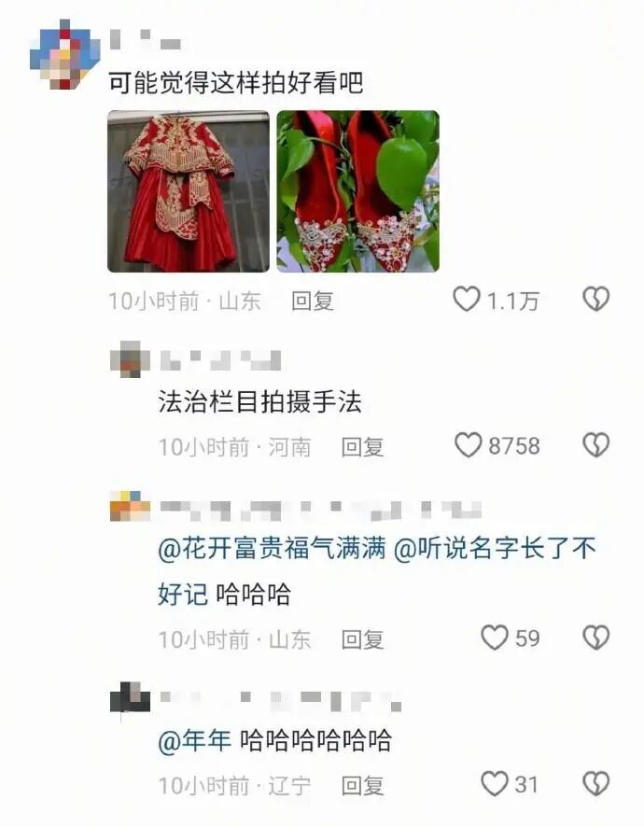Like the comment with 59 likes
This screenshot has height=827, width=644.
click(x=495, y=638)
